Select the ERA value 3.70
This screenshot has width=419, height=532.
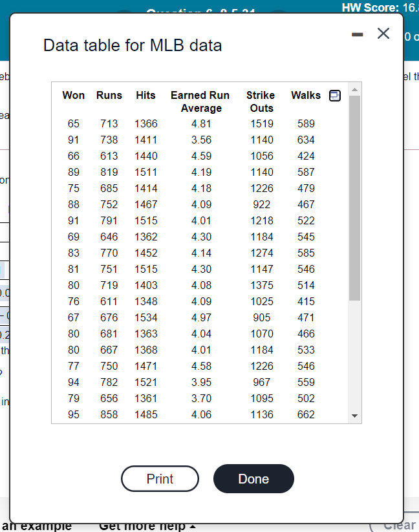point(201,398)
